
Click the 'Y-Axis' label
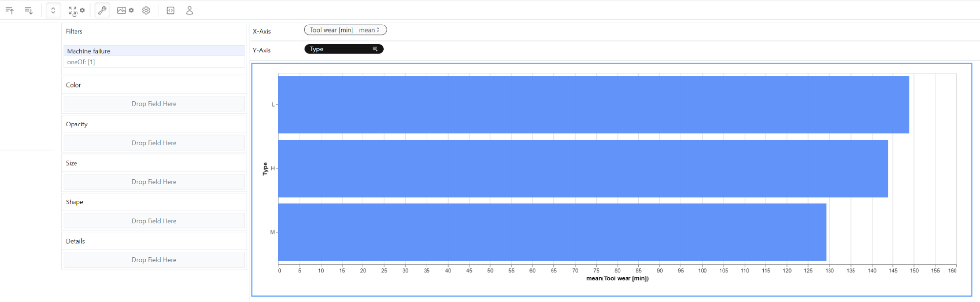pos(262,50)
